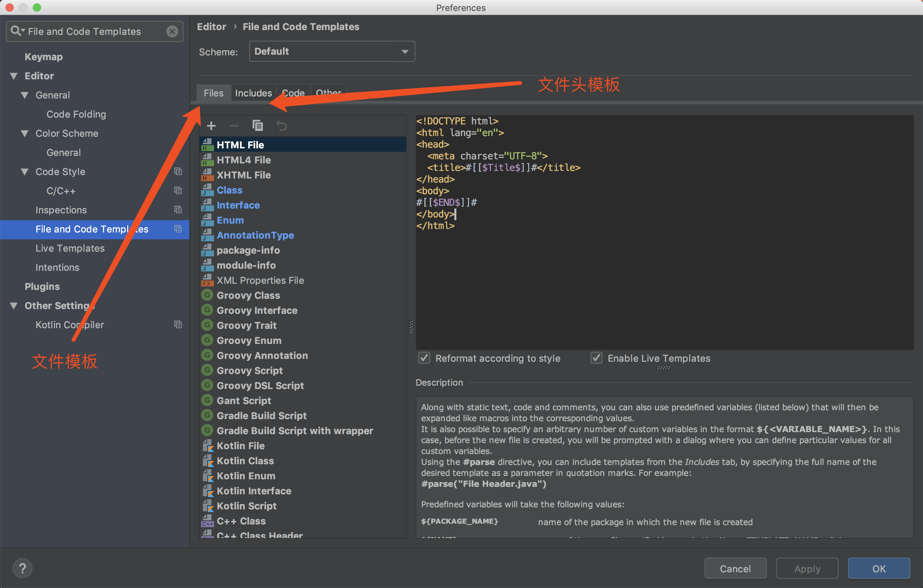Collapse the Editor tree node
This screenshot has width=923, height=588.
pos(14,76)
